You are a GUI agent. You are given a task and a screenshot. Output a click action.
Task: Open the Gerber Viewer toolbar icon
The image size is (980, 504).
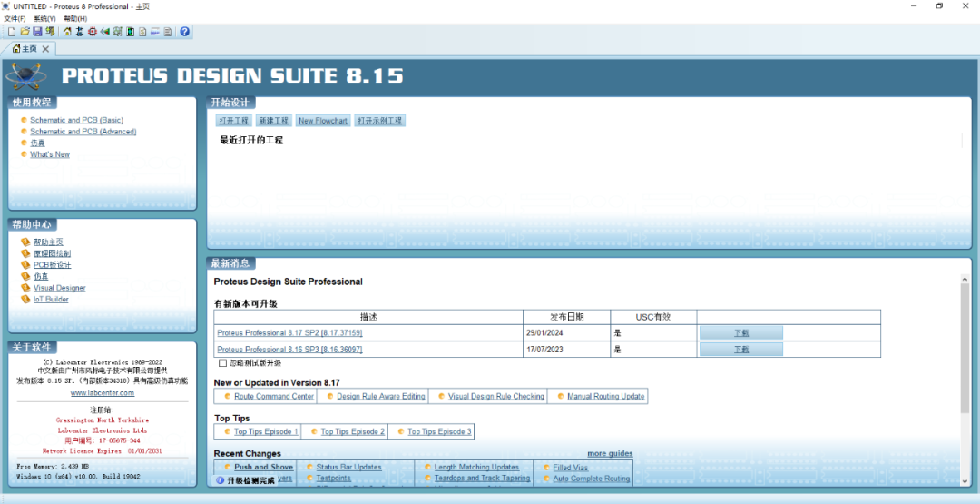[117, 31]
